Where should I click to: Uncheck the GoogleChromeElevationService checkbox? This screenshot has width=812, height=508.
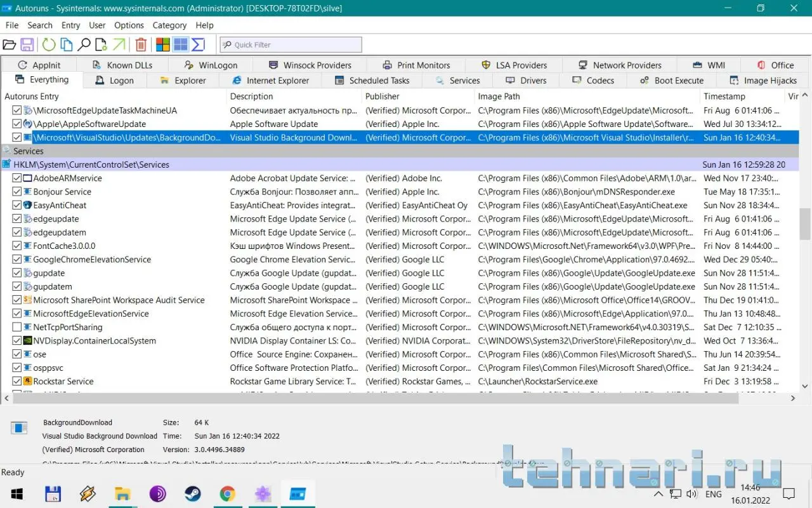click(17, 260)
